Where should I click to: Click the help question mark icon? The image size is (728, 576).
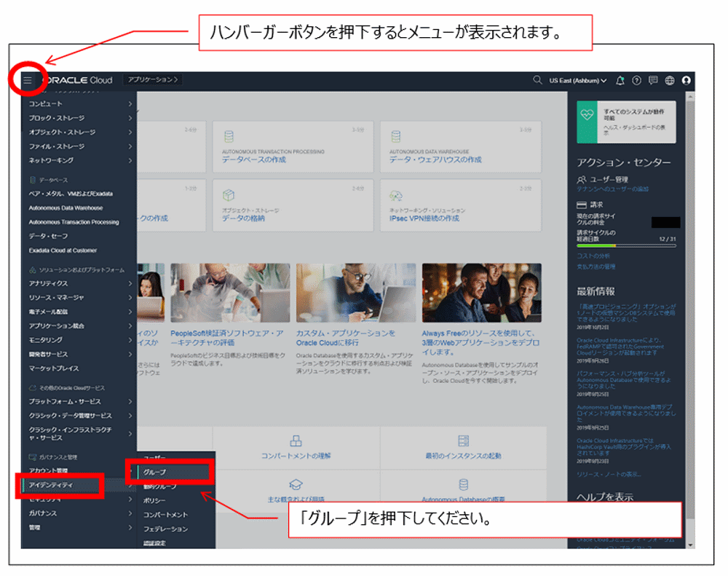[x=636, y=81]
